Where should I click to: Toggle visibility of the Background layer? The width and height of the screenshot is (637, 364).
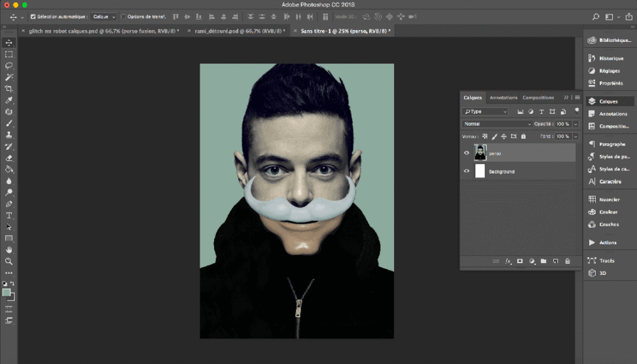(467, 172)
